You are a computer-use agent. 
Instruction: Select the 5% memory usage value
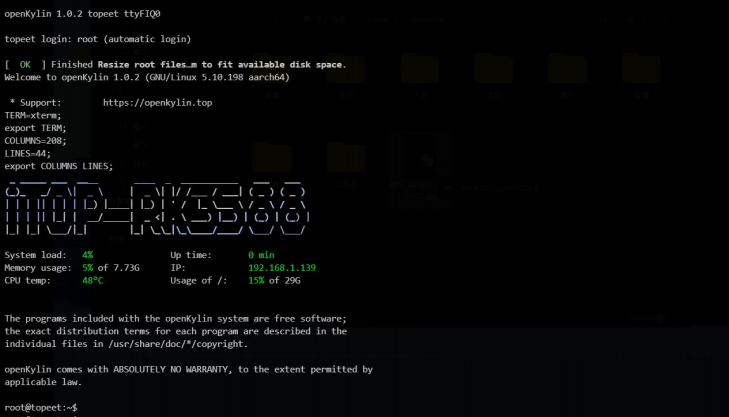tap(87, 268)
